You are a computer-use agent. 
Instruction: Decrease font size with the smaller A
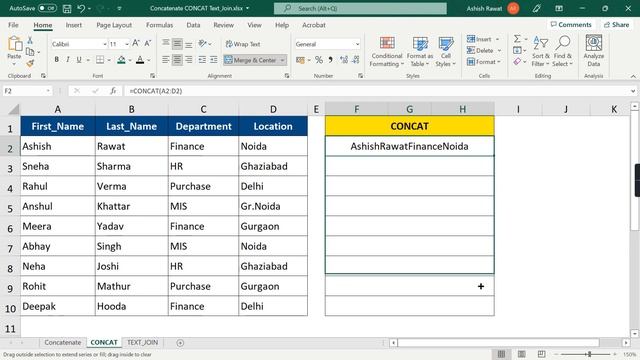click(148, 43)
